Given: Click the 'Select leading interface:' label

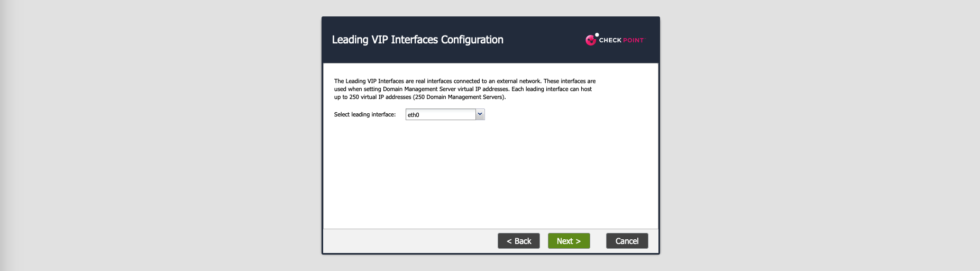Looking at the screenshot, I should point(364,114).
